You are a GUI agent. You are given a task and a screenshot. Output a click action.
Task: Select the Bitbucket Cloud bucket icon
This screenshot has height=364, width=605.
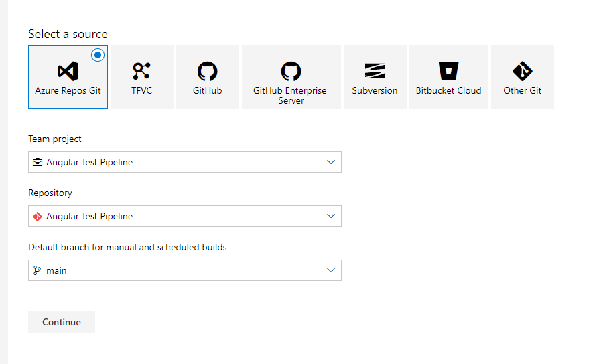point(448,71)
